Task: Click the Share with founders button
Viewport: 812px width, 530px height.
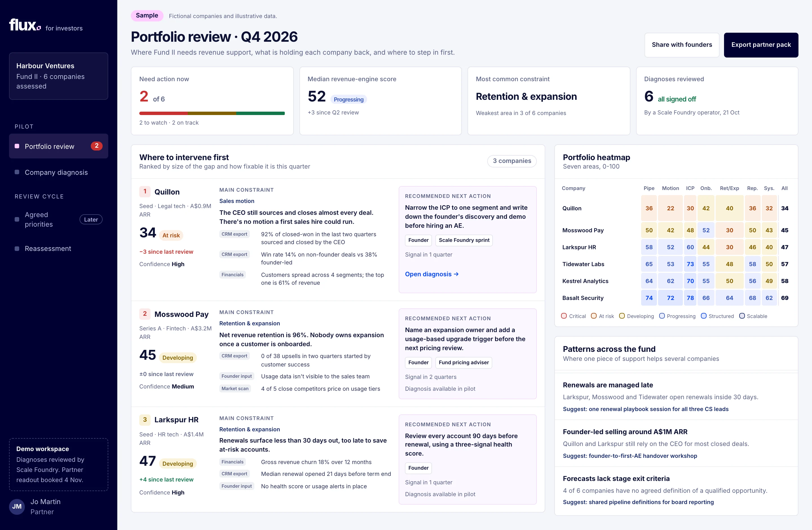Action: click(682, 45)
